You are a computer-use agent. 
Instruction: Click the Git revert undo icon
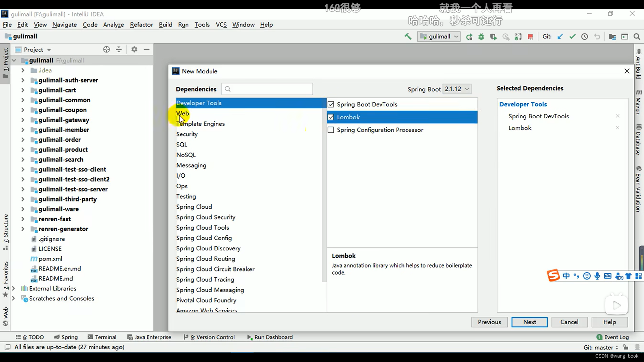597,37
